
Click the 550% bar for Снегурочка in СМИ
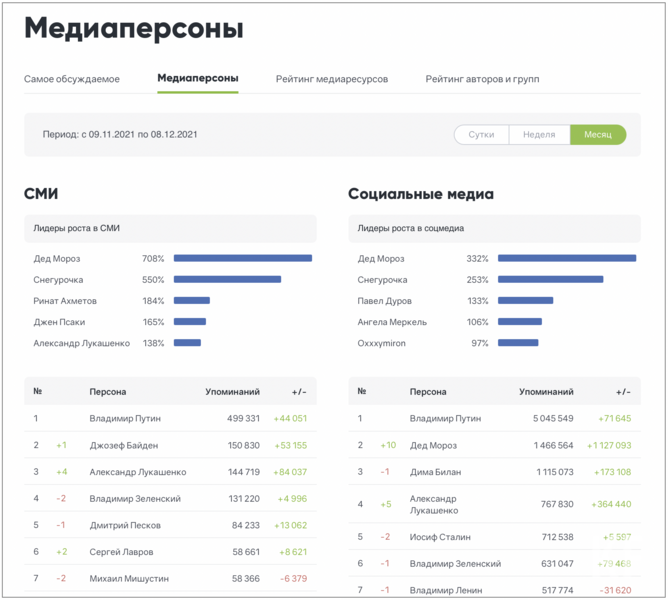[x=227, y=280]
